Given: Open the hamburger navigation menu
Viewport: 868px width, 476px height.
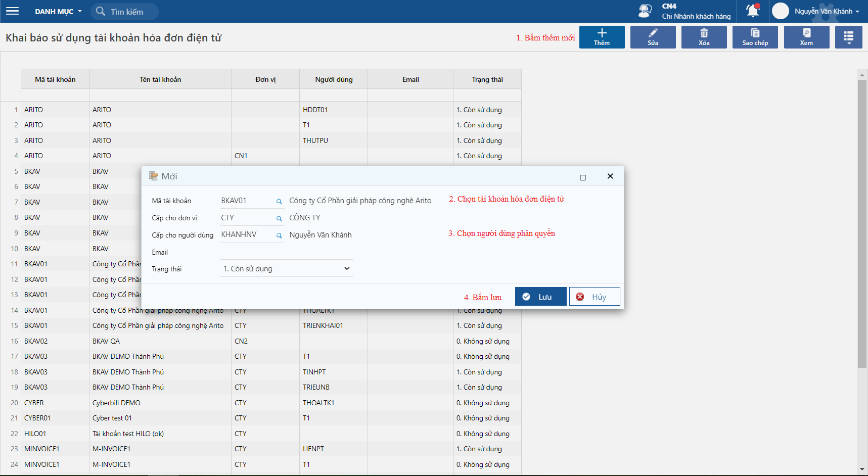Looking at the screenshot, I should (x=12, y=11).
